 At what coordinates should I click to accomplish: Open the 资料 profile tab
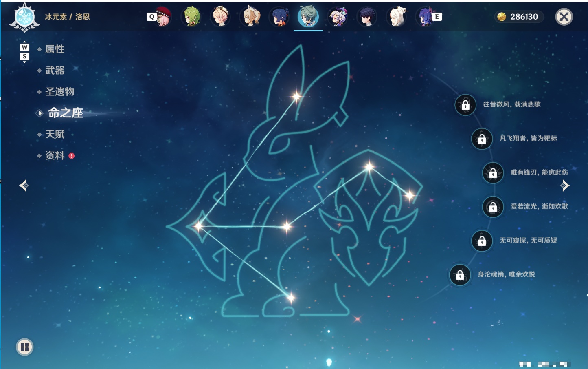[x=55, y=155]
